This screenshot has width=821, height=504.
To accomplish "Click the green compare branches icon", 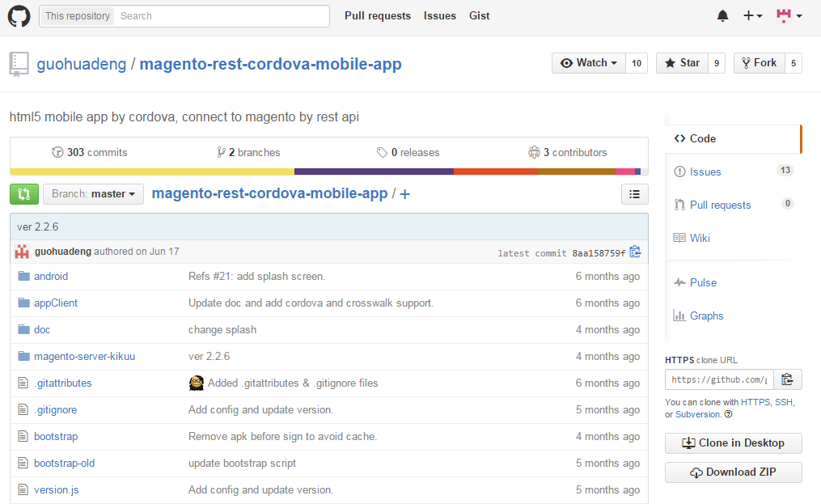I will (x=24, y=194).
